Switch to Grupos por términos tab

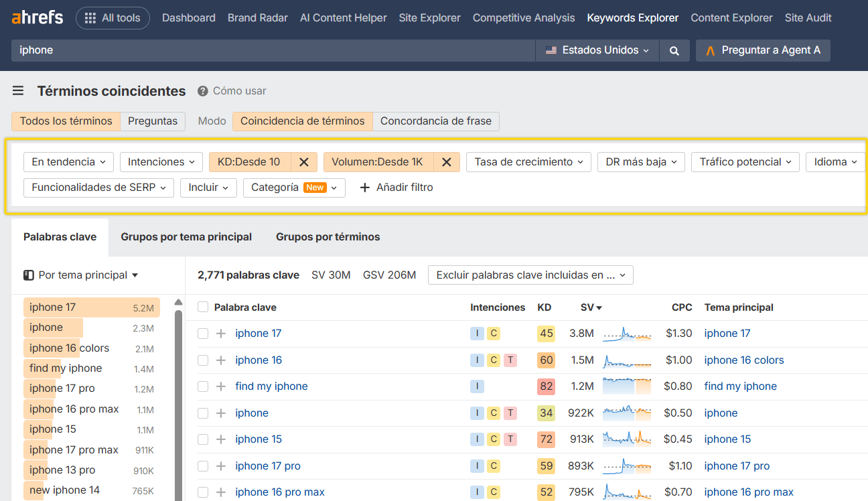328,237
